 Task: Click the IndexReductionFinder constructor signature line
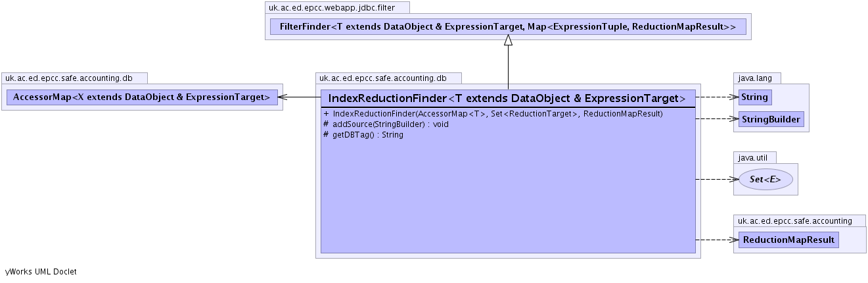493,114
